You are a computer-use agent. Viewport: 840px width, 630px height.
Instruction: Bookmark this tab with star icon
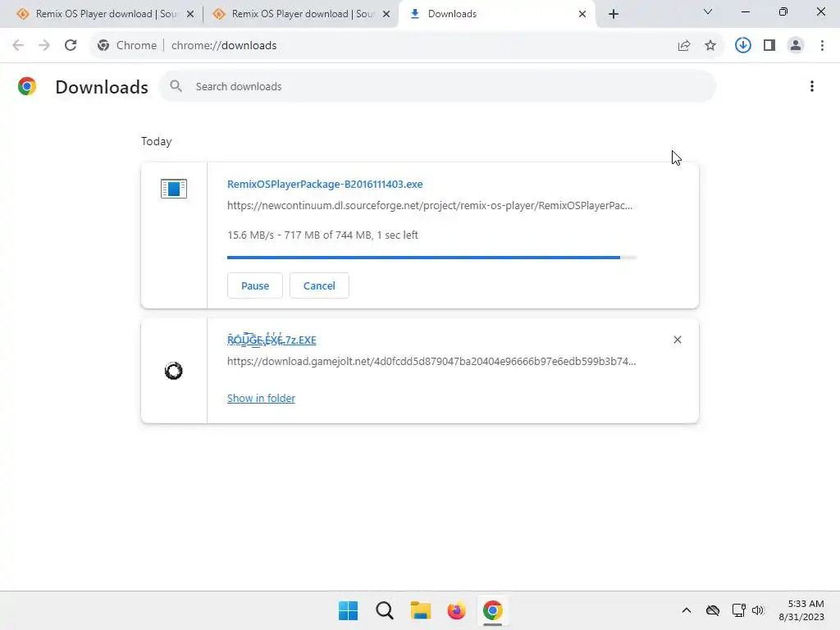pyautogui.click(x=710, y=46)
